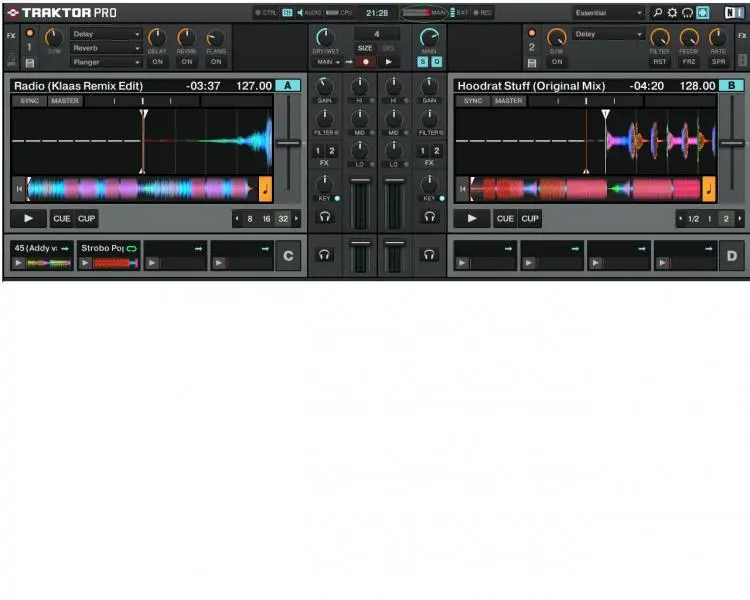Image resolution: width=750 pixels, height=600 pixels.
Task: Enable the fullscreen layout icon
Action: pyautogui.click(x=702, y=13)
